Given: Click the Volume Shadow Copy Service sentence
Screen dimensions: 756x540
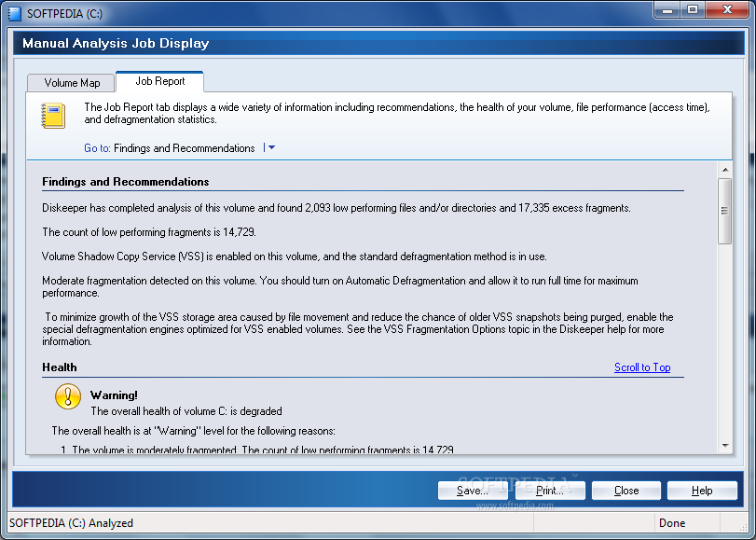Looking at the screenshot, I should 295,256.
